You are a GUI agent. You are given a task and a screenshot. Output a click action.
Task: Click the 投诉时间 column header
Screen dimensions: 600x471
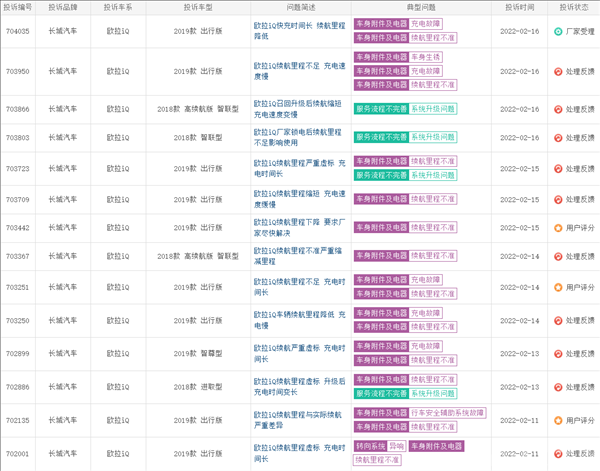[x=519, y=7]
